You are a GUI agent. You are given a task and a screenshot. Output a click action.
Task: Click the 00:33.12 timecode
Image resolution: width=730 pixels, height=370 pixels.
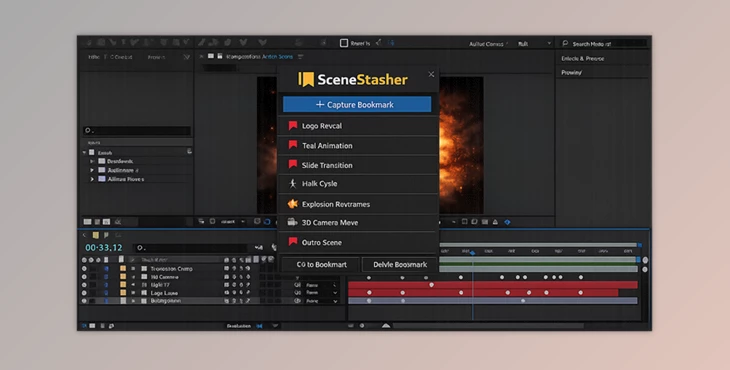(x=103, y=248)
